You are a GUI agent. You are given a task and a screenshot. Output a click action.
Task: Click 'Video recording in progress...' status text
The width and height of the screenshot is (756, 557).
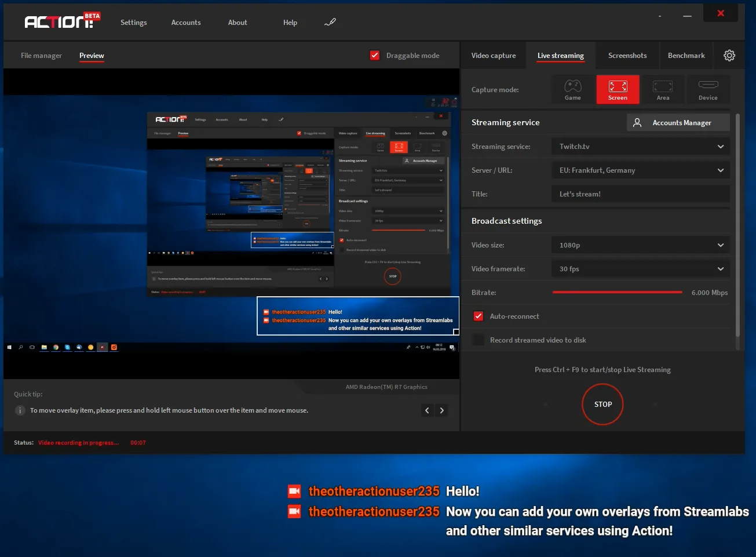(x=78, y=443)
